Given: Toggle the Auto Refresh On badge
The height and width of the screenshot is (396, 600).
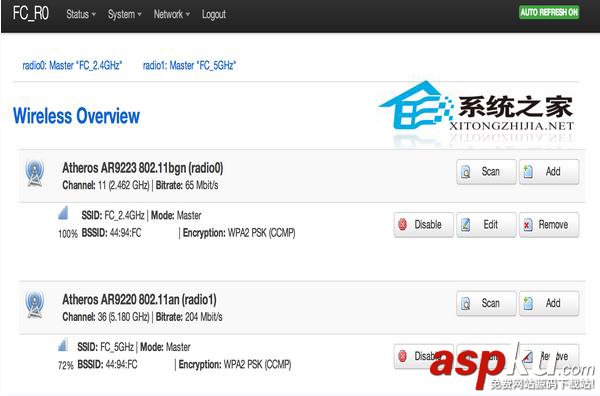Looking at the screenshot, I should coord(549,12).
